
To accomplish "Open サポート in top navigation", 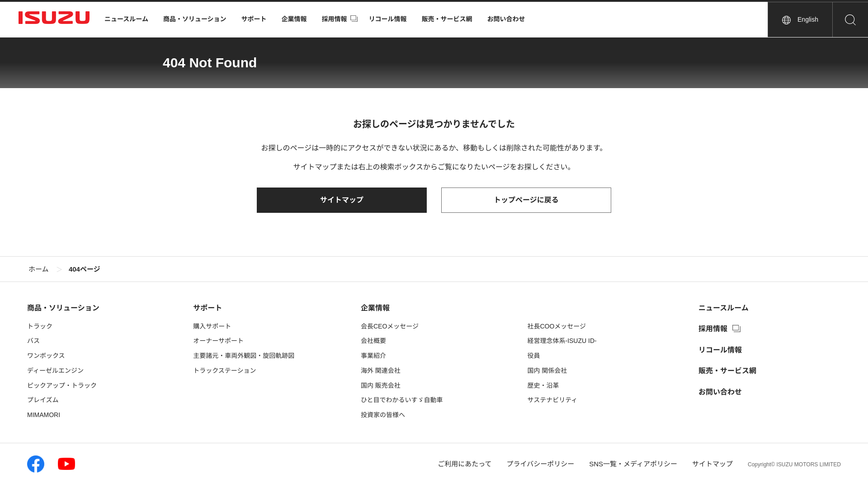I will [x=254, y=19].
